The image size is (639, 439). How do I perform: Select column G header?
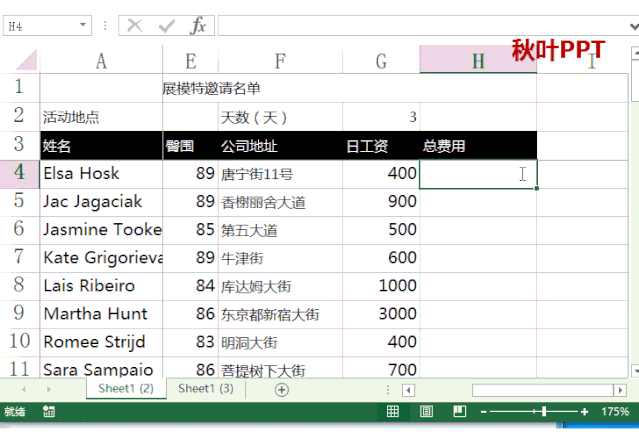(x=381, y=60)
